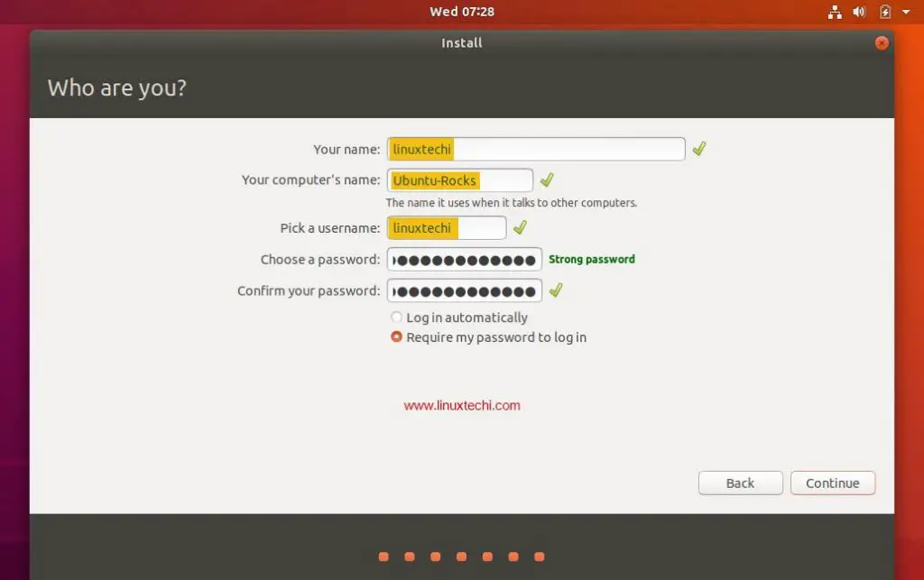Click the Your name: label
The height and width of the screenshot is (580, 924).
tap(346, 150)
